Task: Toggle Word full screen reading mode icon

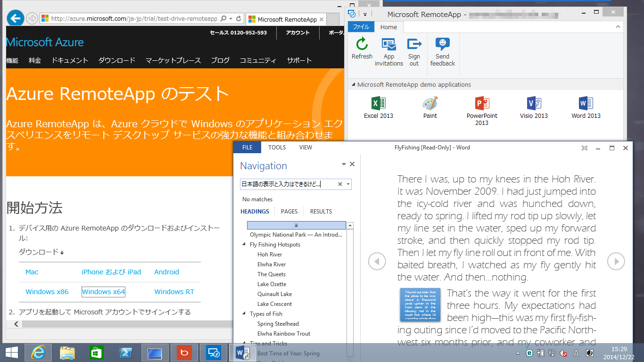Action: 585,148
